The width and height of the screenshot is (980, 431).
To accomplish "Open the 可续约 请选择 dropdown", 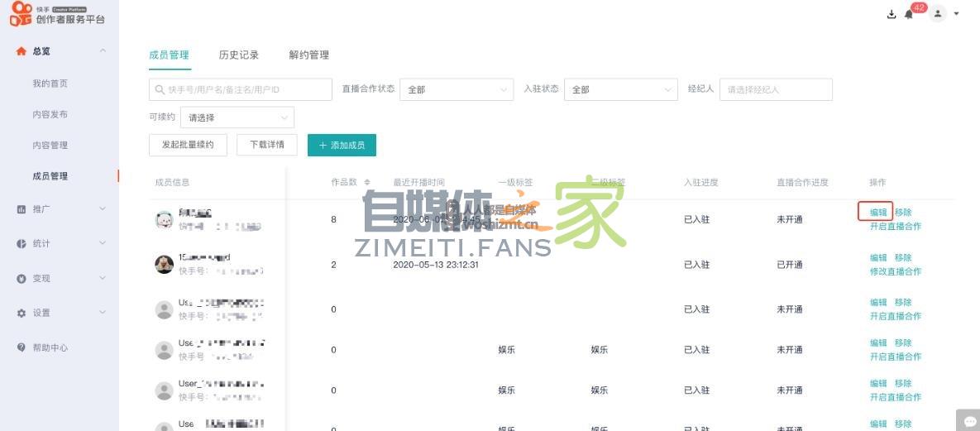I will tap(237, 117).
